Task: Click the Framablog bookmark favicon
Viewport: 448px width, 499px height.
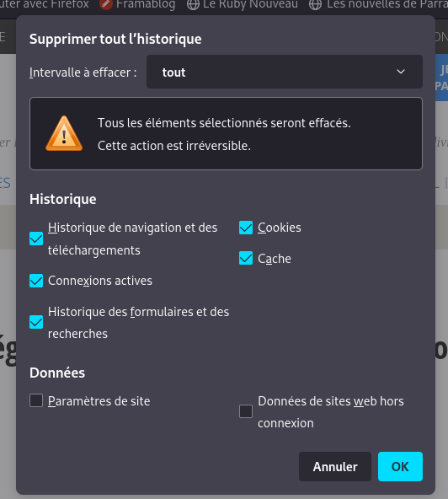Action: (106, 4)
